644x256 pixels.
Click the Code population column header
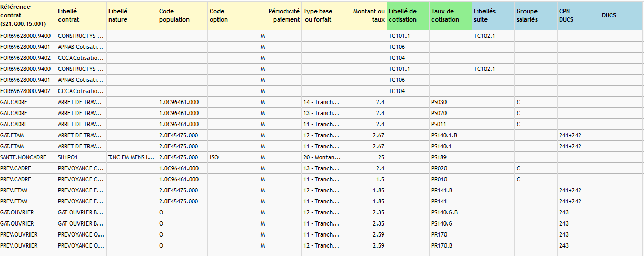[x=182, y=15]
